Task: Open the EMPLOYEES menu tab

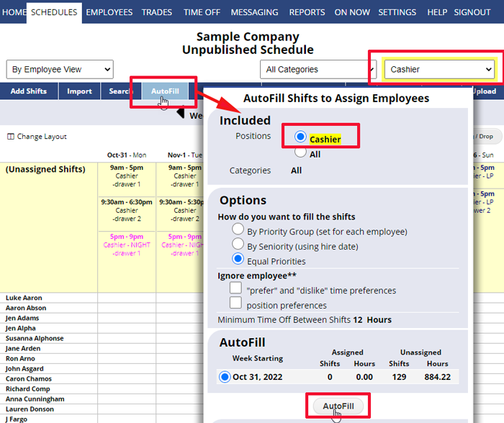Action: point(109,12)
